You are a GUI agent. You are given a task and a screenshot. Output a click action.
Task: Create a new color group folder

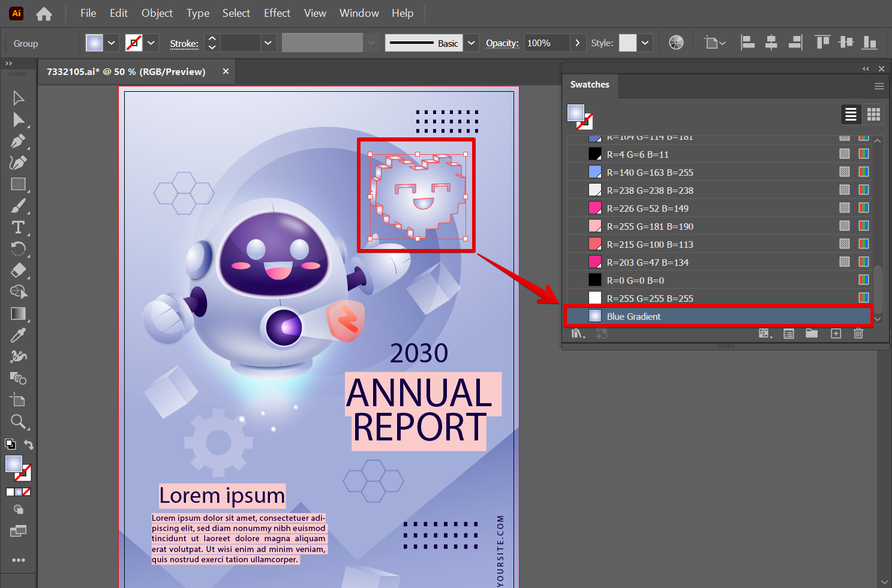click(812, 334)
